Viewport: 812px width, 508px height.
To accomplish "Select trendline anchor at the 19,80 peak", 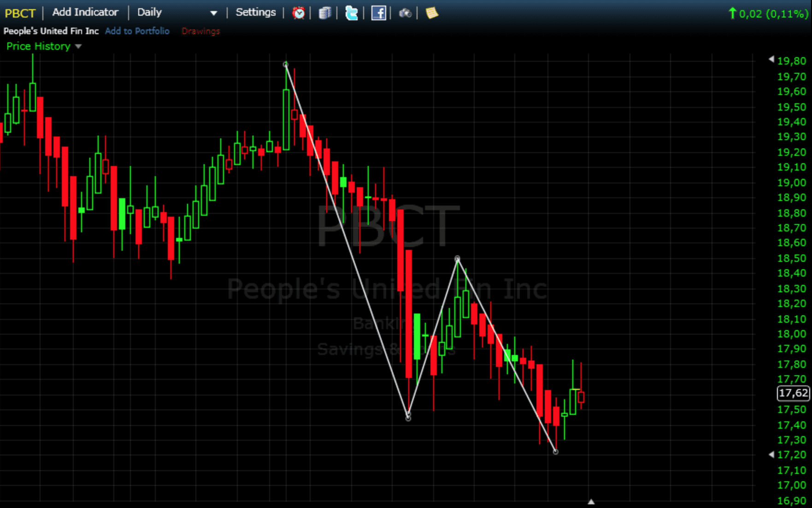I will 286,65.
